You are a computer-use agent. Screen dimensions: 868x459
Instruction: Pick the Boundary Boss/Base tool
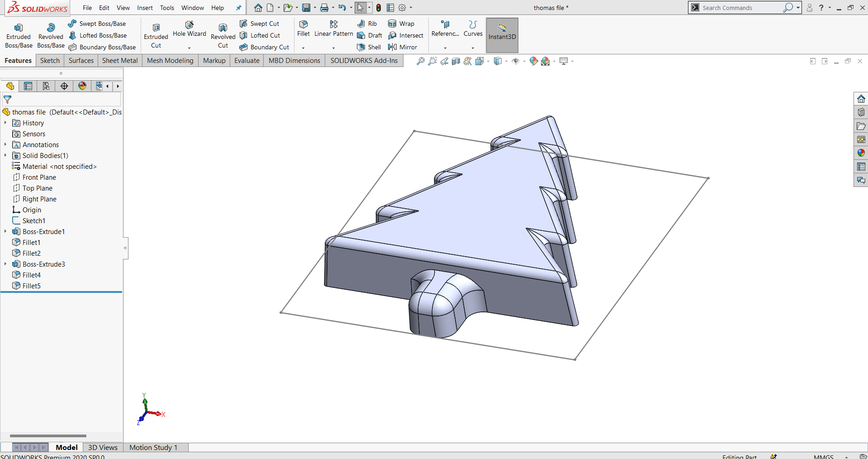pos(102,47)
